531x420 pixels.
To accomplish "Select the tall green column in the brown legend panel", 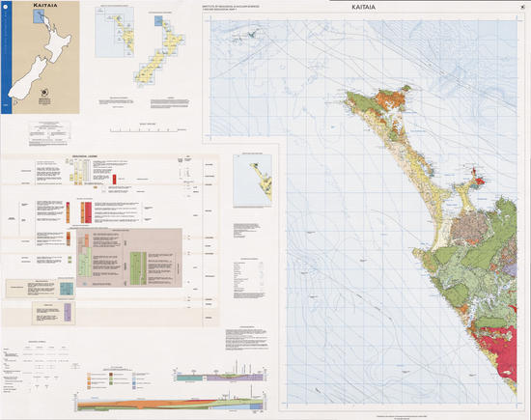I will [136, 268].
